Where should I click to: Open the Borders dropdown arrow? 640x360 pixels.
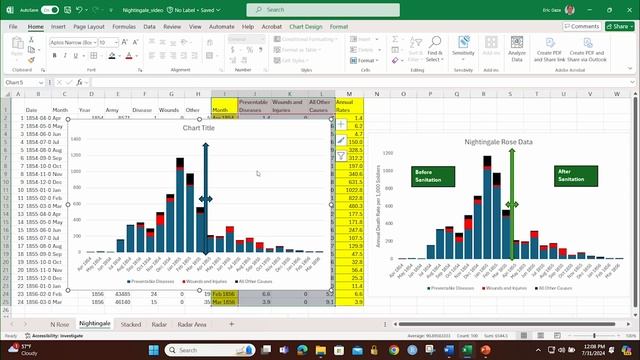click(102, 56)
